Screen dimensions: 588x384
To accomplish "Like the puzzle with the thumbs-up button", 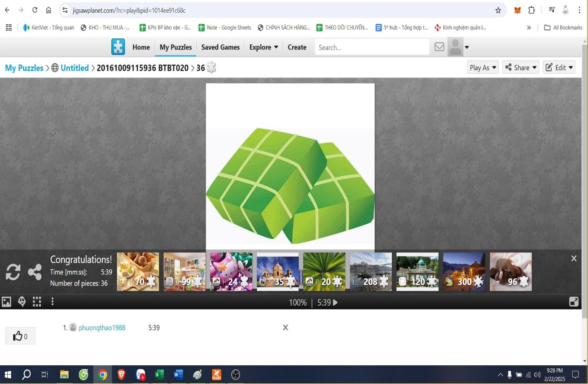I will pyautogui.click(x=20, y=336).
